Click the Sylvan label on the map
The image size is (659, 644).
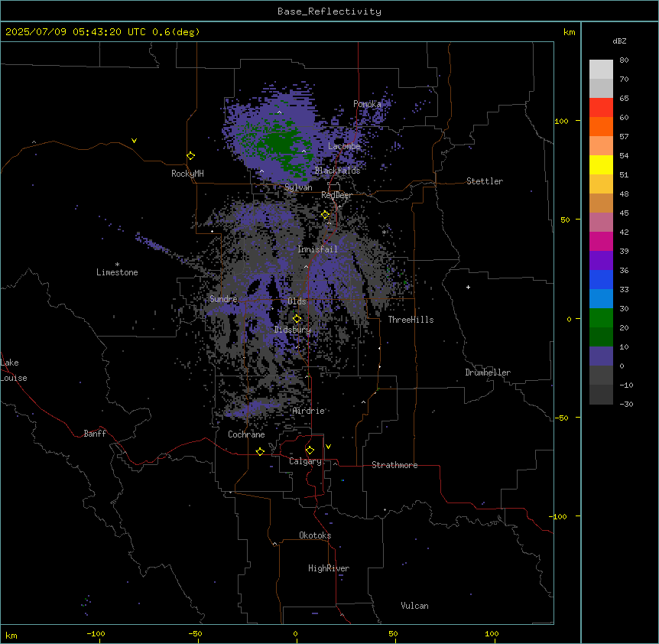[x=298, y=187]
